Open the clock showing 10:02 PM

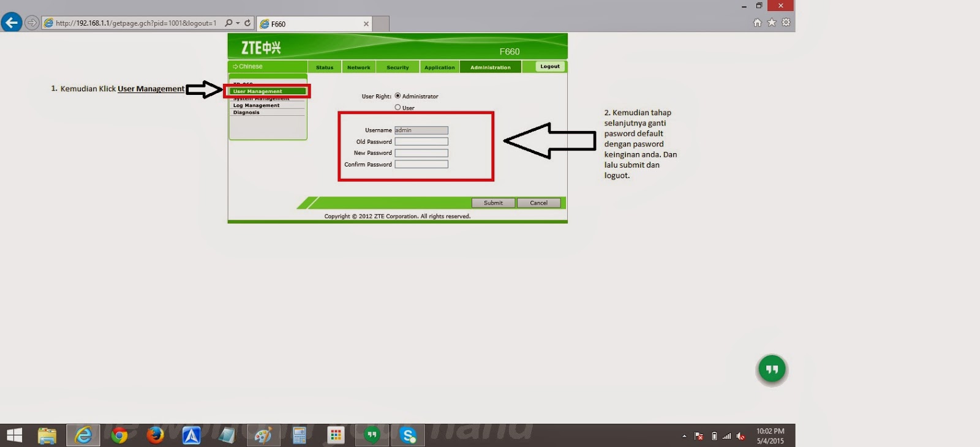tap(770, 436)
